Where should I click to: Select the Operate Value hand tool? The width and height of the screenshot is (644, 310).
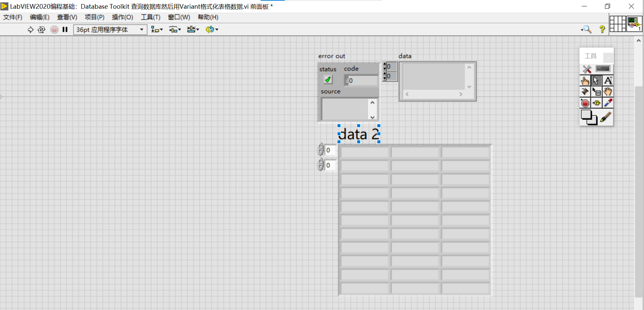(585, 81)
